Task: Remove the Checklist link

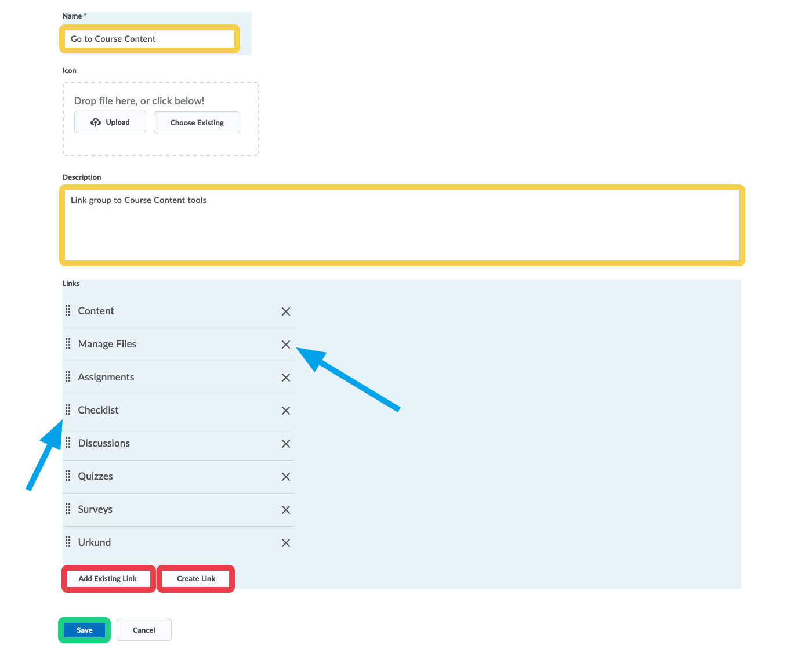Action: pyautogui.click(x=286, y=411)
